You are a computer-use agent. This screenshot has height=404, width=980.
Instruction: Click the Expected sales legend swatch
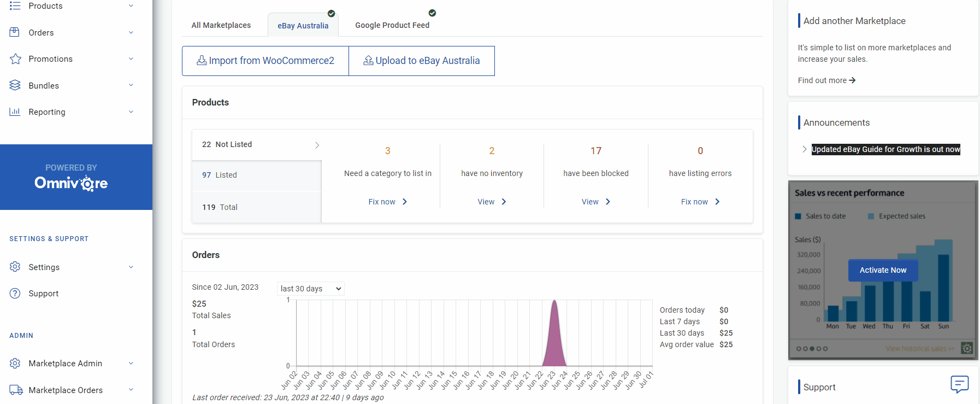[871, 216]
